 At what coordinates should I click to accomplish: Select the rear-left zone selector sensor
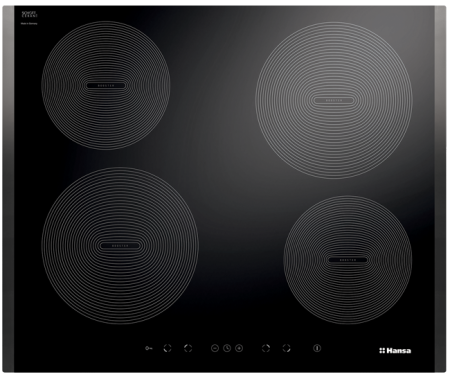click(188, 348)
